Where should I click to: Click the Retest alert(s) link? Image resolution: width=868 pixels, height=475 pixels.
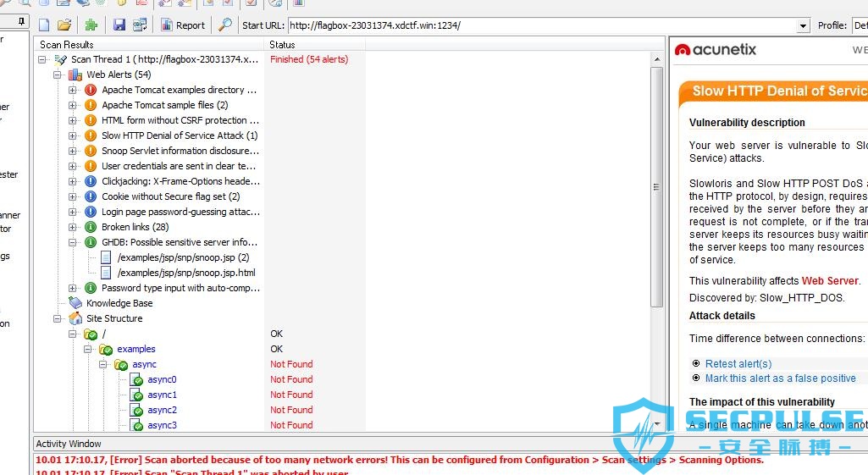point(738,364)
